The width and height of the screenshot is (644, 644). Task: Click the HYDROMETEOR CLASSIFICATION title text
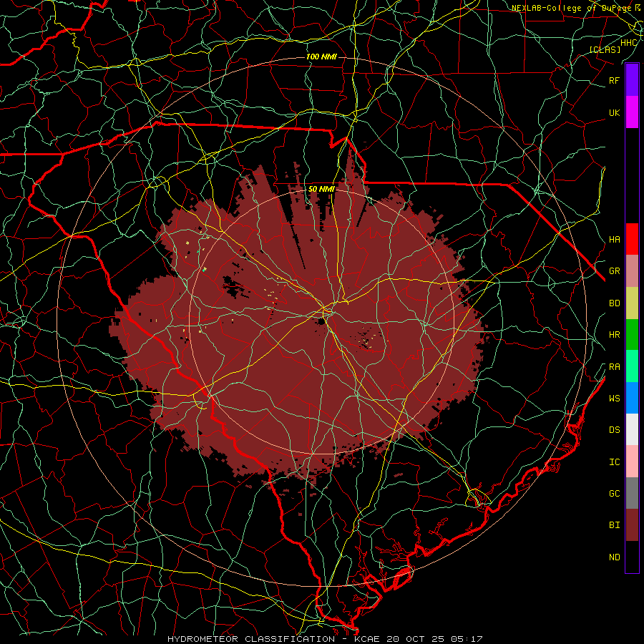point(251,639)
